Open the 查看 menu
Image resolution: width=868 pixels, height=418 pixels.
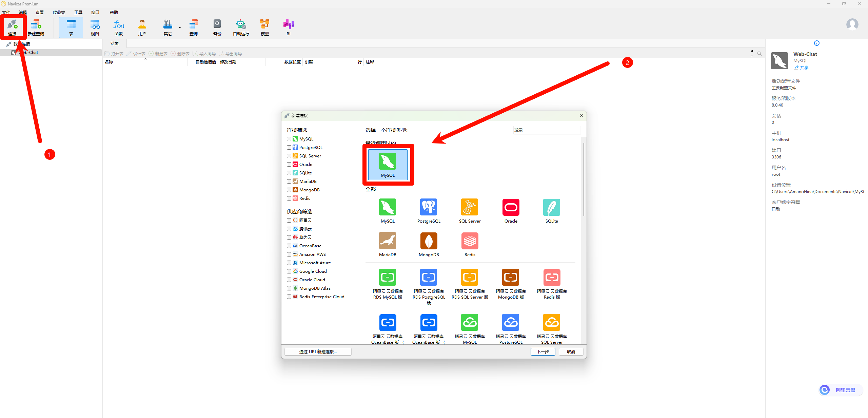pos(40,13)
